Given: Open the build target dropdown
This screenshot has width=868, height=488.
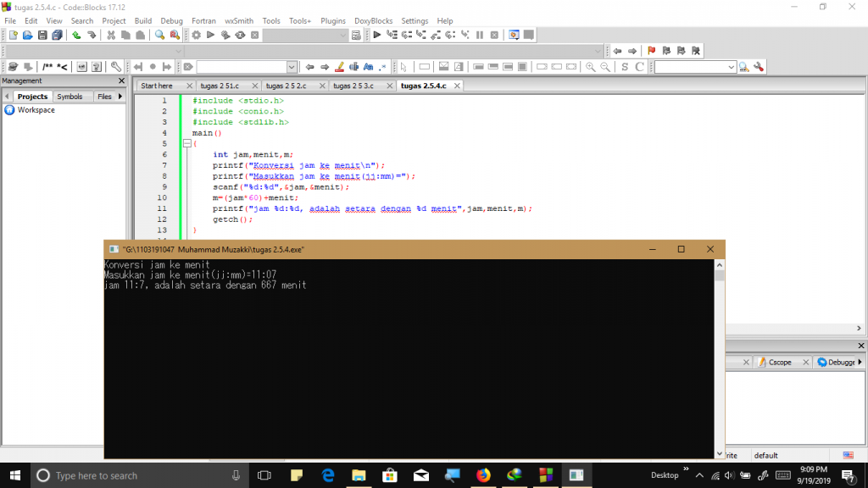Looking at the screenshot, I should tap(343, 35).
